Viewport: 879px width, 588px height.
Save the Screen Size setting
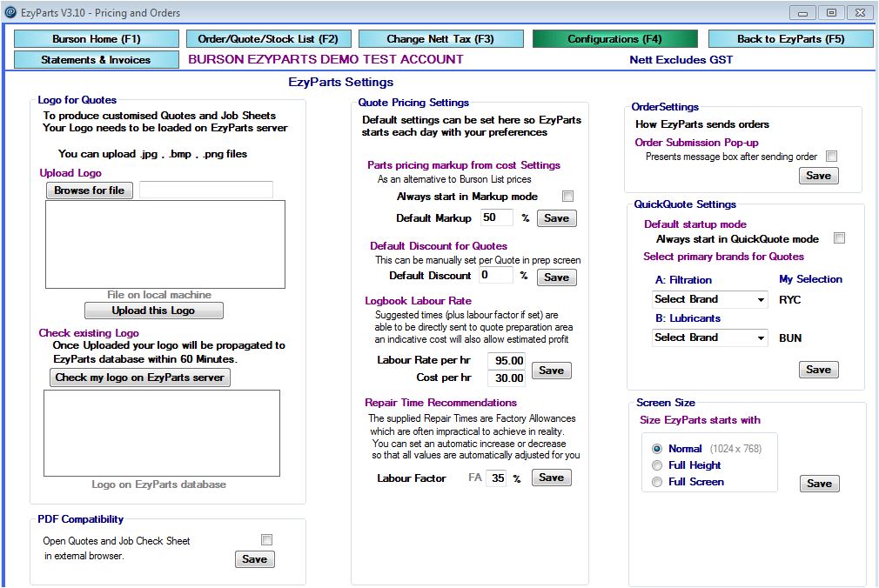coord(820,483)
